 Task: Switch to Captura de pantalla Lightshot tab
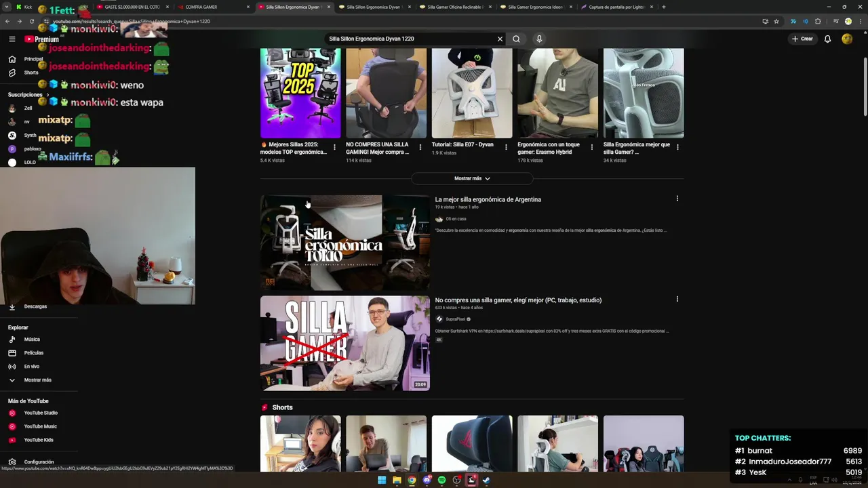[617, 7]
